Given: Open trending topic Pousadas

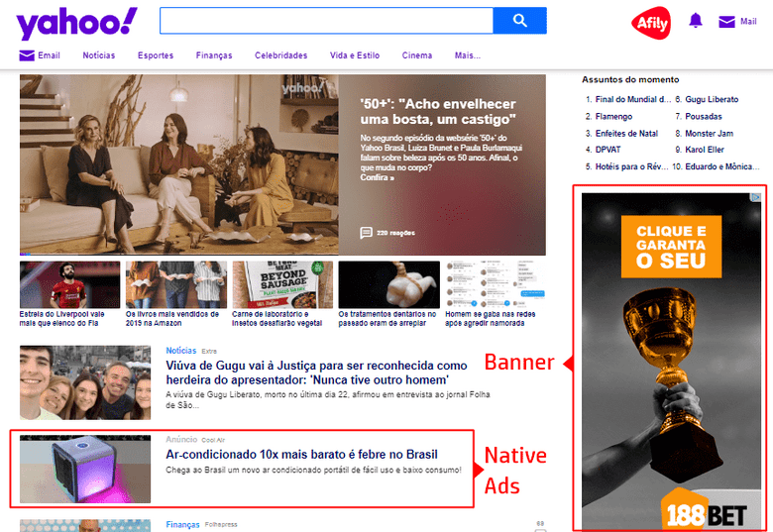Looking at the screenshot, I should click(x=704, y=117).
